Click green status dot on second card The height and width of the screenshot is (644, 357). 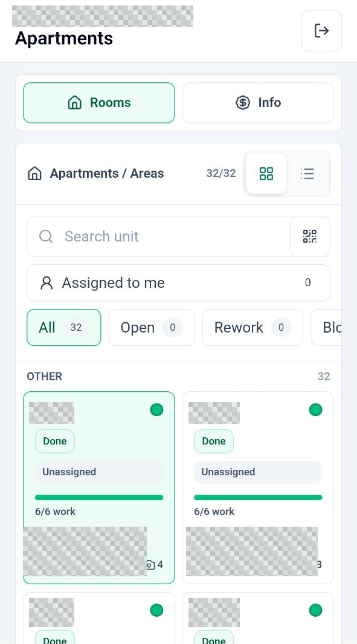click(315, 410)
